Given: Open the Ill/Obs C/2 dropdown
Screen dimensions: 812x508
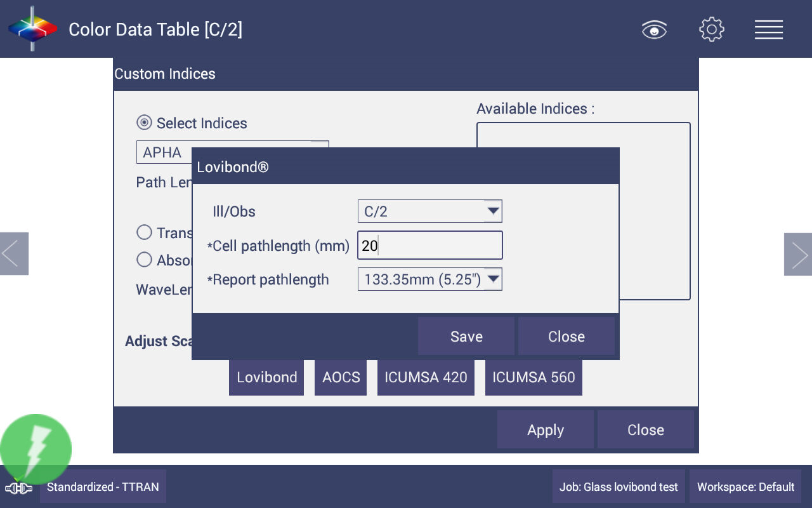Looking at the screenshot, I should 429,211.
